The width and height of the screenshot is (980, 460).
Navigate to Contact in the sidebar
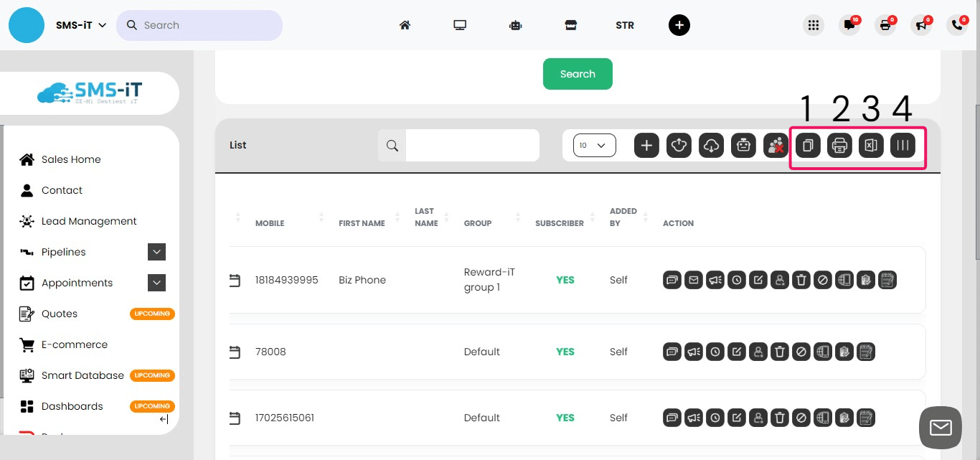coord(61,190)
